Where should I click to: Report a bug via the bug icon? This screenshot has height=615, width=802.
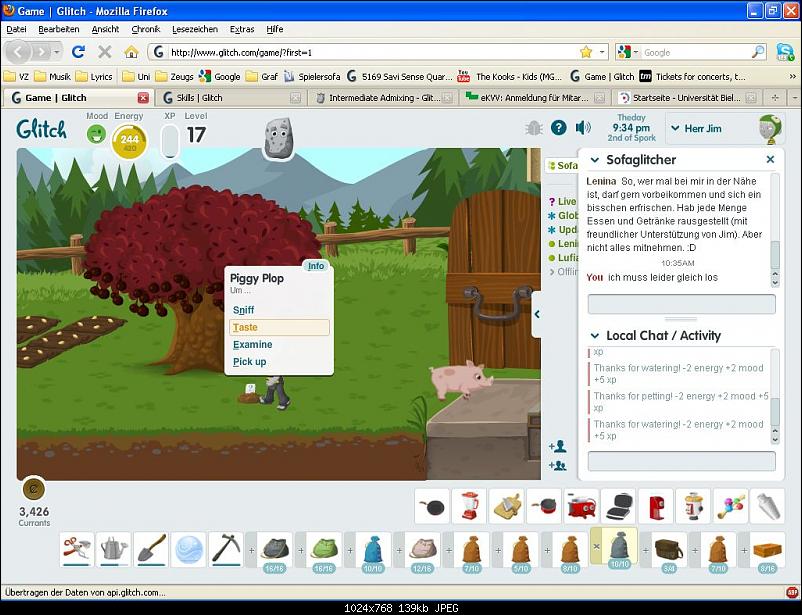tap(534, 128)
